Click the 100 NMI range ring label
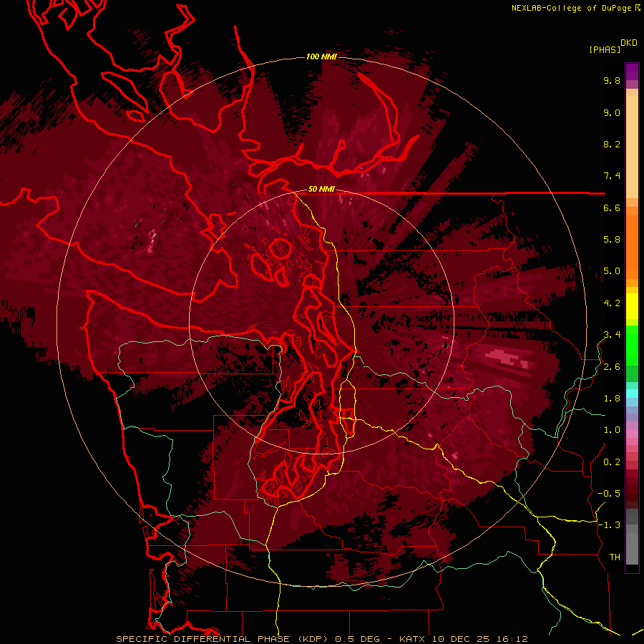 pos(321,57)
